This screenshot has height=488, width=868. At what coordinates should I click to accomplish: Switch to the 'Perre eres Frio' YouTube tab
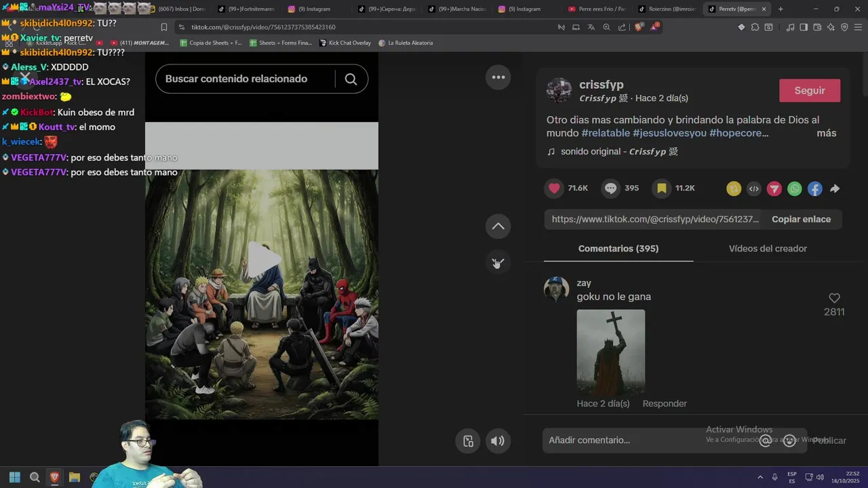[x=597, y=9]
